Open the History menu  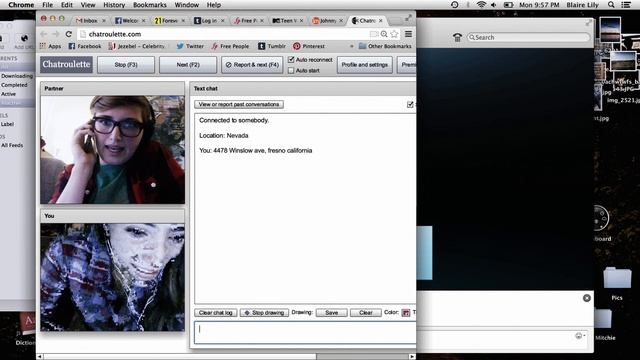pyautogui.click(x=114, y=5)
